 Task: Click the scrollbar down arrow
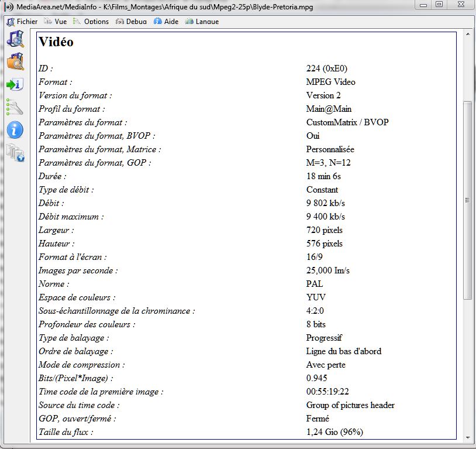click(468, 438)
